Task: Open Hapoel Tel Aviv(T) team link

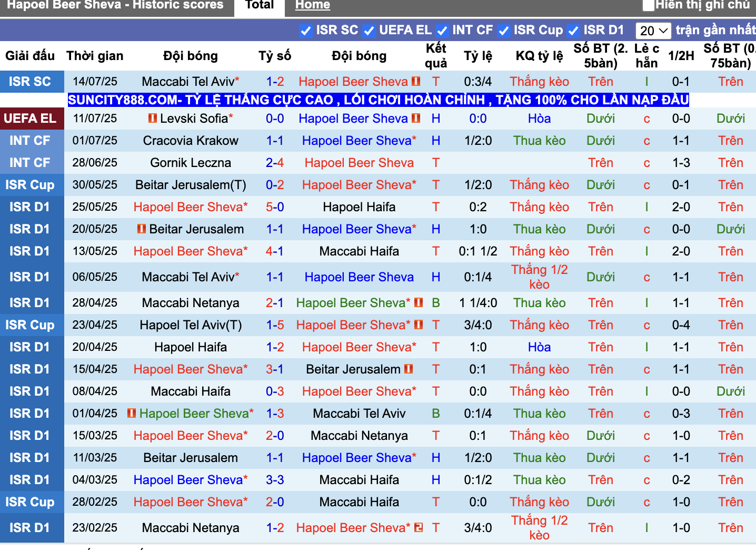Action: click(191, 325)
